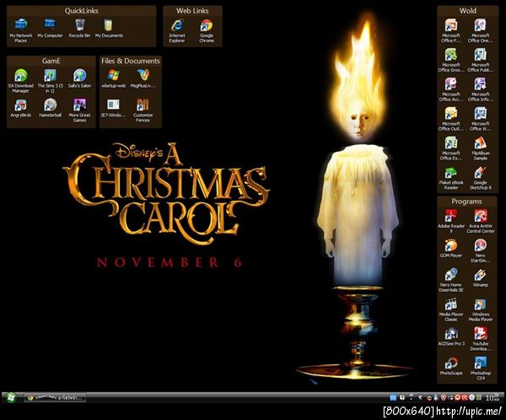Open Customize Fences shortcut
The image size is (506, 420).
143,110
